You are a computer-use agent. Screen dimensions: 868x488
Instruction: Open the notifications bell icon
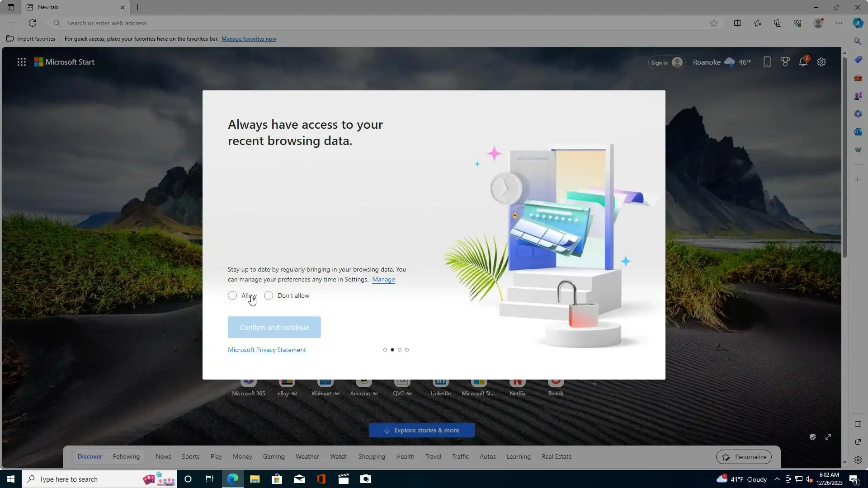click(x=803, y=62)
